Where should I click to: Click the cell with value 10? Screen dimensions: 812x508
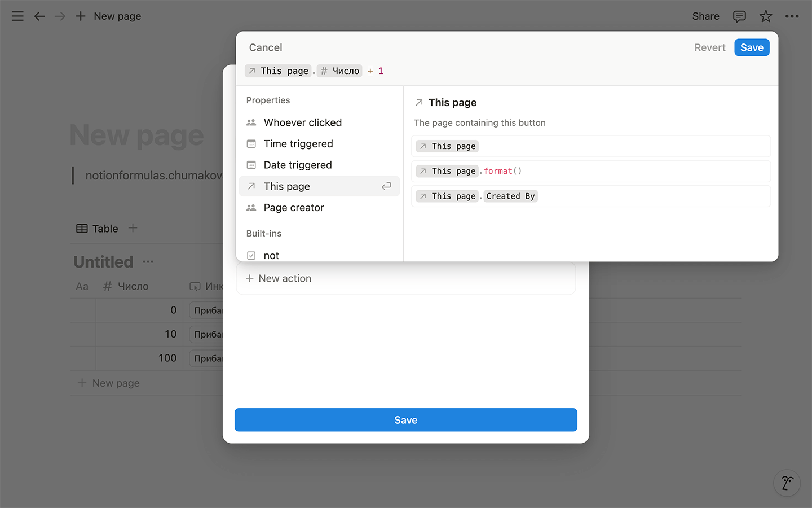tap(139, 334)
